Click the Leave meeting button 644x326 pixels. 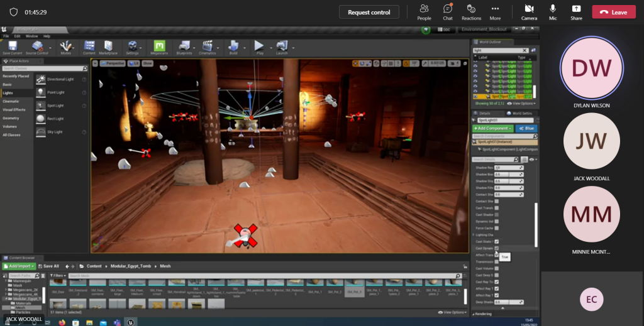point(614,13)
